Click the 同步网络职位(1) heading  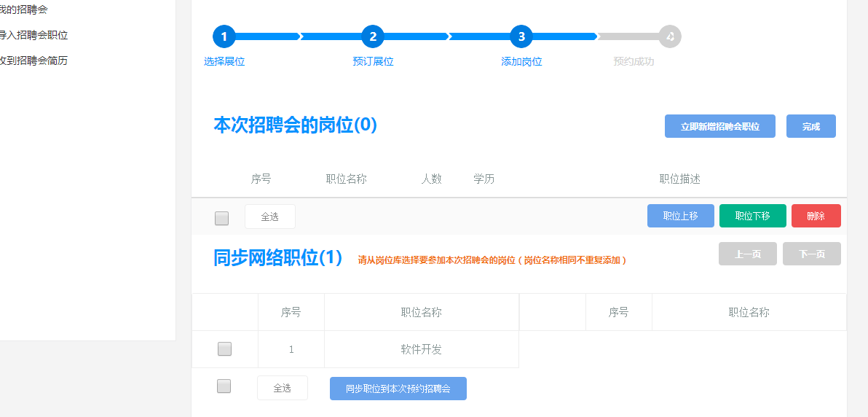tap(278, 258)
